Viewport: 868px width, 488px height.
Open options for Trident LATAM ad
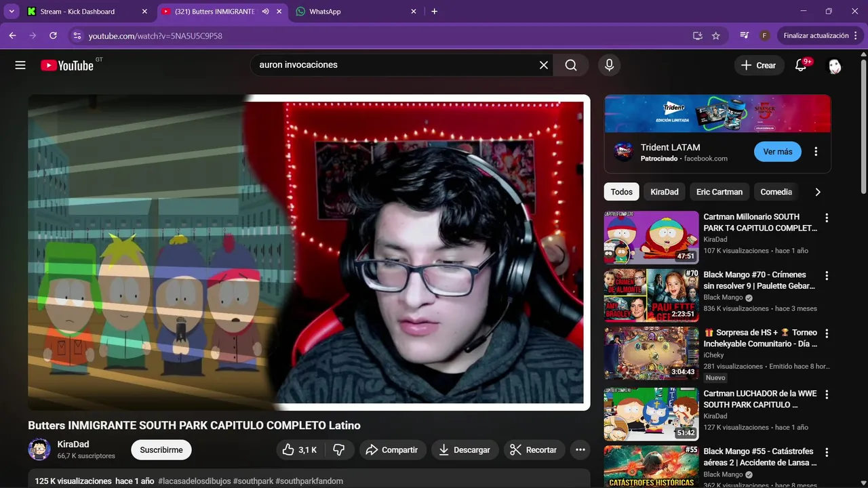click(x=816, y=152)
